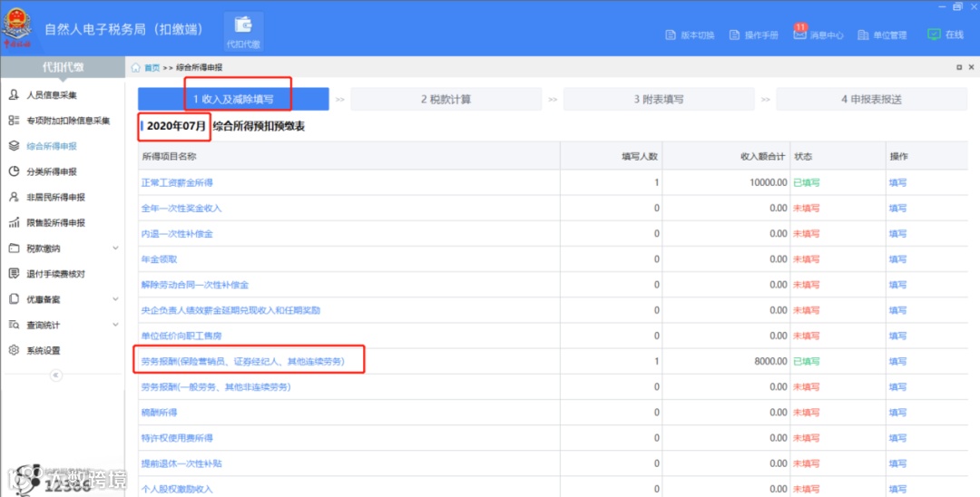Open 央企负责人绩效薪金延期兑现 link
The width and height of the screenshot is (980, 497).
(230, 310)
